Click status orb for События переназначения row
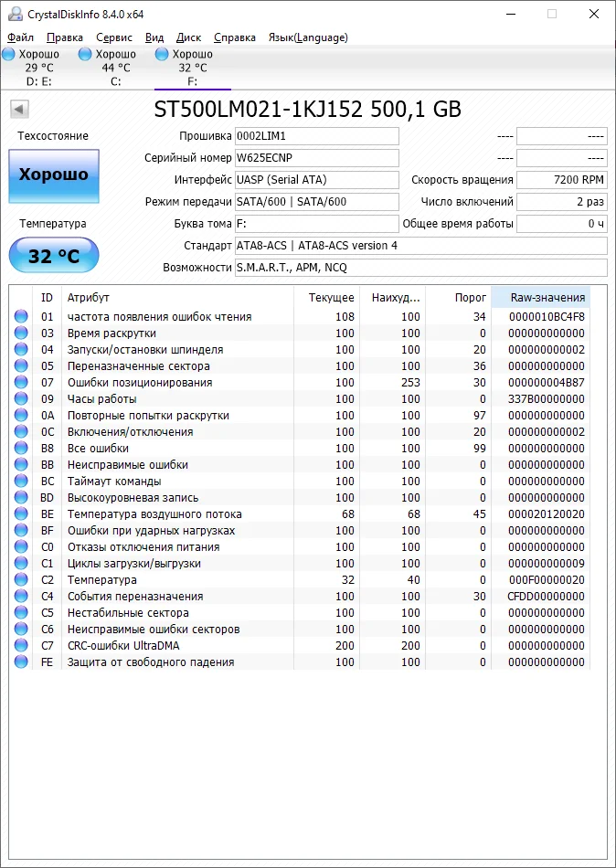Viewport: 616px width, 868px height. 21,597
